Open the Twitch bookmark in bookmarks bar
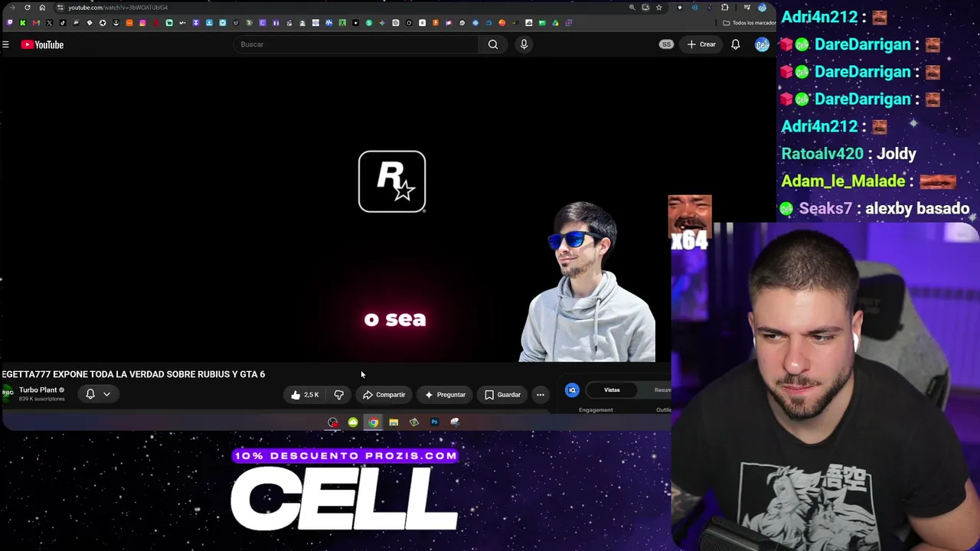This screenshot has height=551, width=980. 9,23
